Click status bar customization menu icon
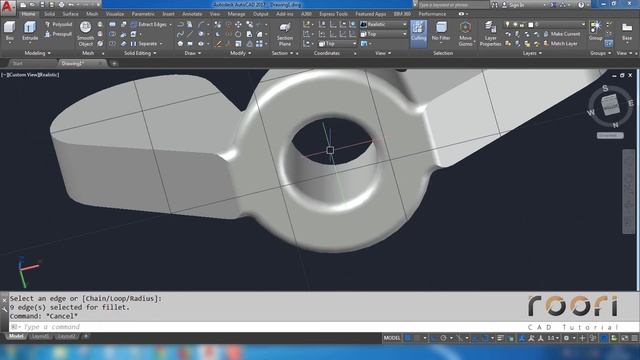This screenshot has width=640, height=360. 635,338
